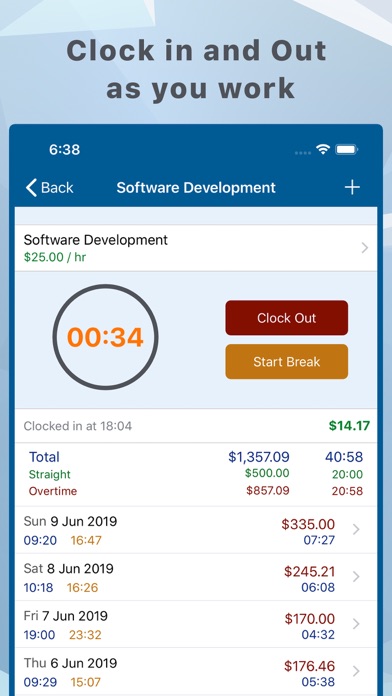The image size is (392, 696).
Task: Expand the Fri 7 Jun 2019 entry chevron
Action: 356,624
